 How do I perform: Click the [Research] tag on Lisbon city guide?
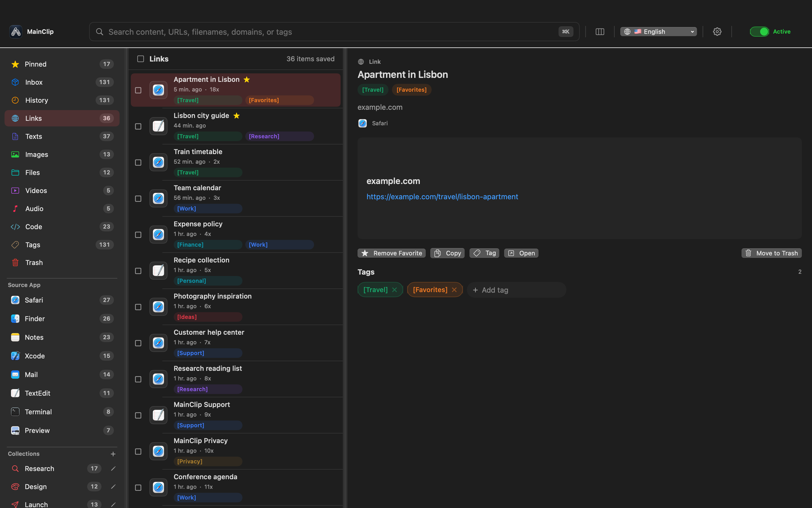point(279,136)
